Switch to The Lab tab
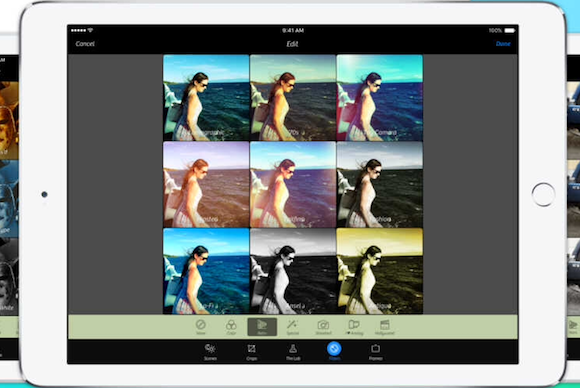580x388 pixels. (x=293, y=351)
